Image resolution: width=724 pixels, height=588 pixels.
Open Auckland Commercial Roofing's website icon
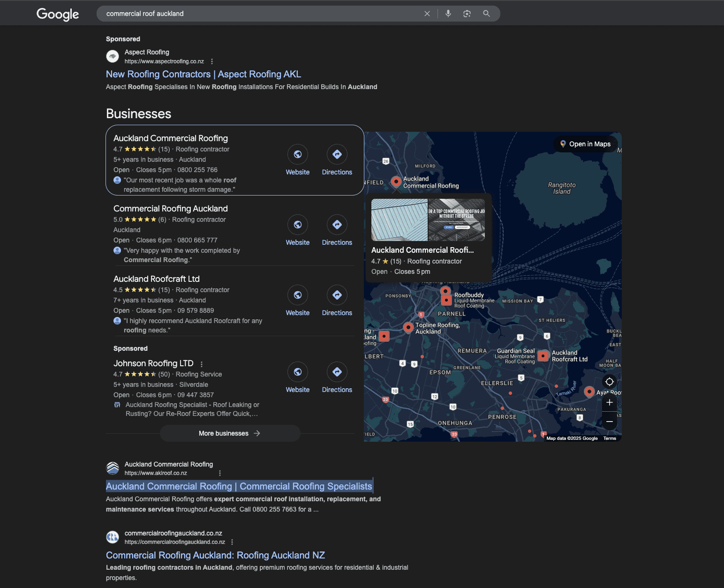(297, 154)
